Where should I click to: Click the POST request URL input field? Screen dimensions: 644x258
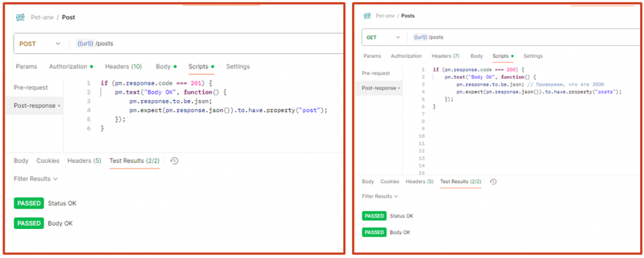click(208, 43)
